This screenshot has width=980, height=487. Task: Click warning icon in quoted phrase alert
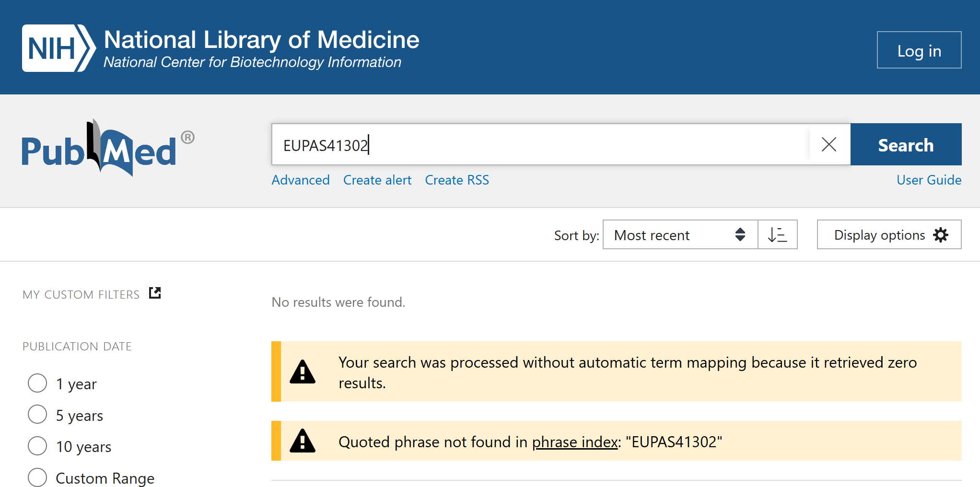click(303, 441)
